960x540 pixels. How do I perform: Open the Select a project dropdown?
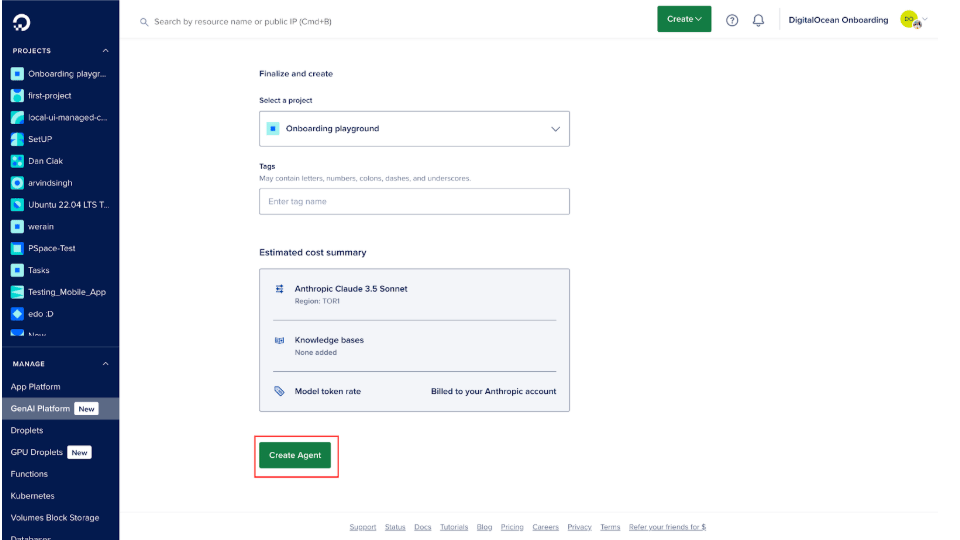(414, 129)
